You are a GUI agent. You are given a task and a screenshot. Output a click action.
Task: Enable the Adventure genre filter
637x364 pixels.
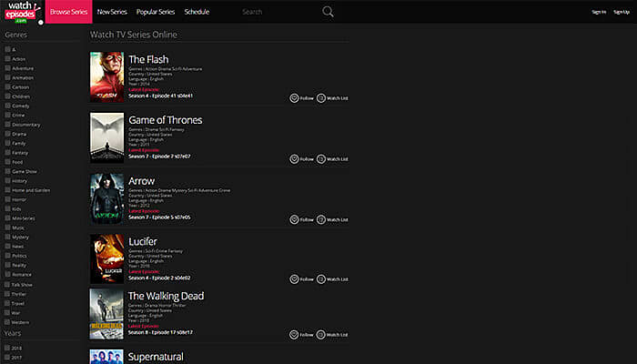point(7,68)
